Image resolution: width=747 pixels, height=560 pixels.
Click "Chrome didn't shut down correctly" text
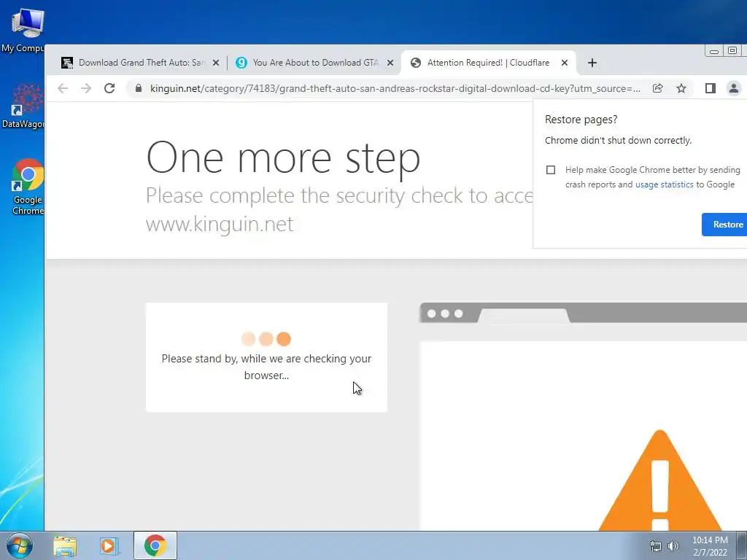(619, 141)
